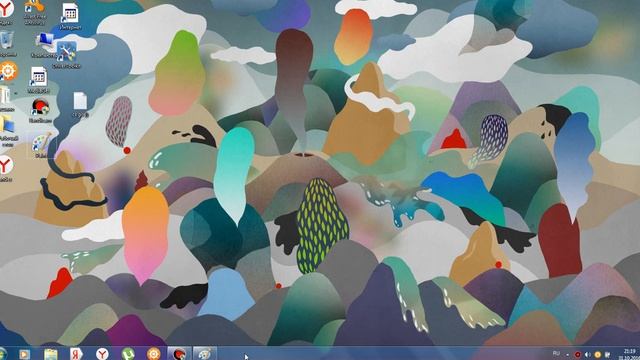Open the Yandex desktop icon above the Recycle Bin
640x360 pixels.
click(x=6, y=11)
